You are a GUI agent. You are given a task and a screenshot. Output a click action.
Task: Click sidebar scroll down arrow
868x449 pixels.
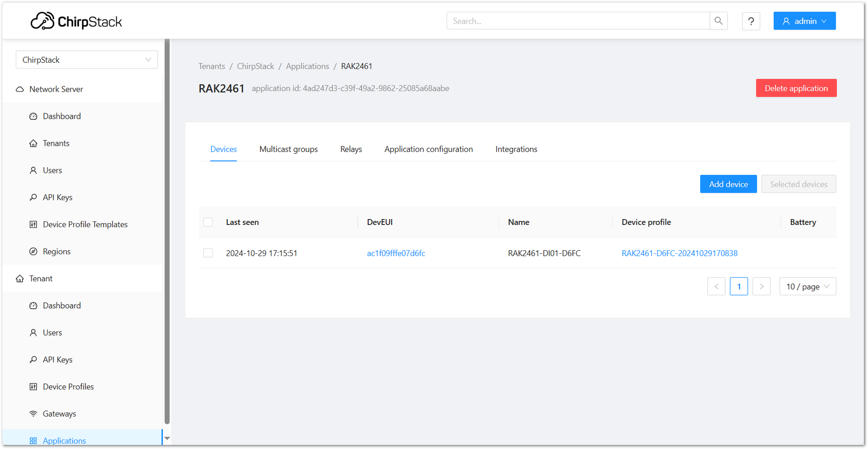[167, 439]
